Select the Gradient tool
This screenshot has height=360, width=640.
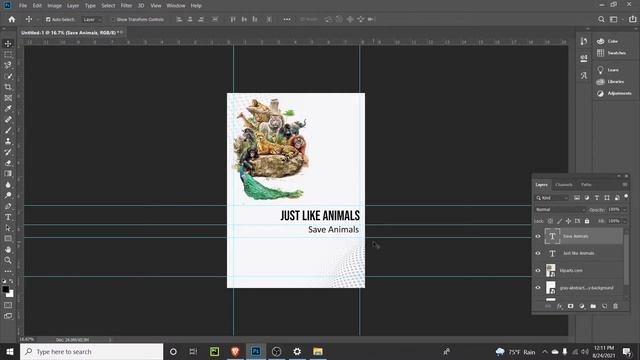(x=8, y=173)
